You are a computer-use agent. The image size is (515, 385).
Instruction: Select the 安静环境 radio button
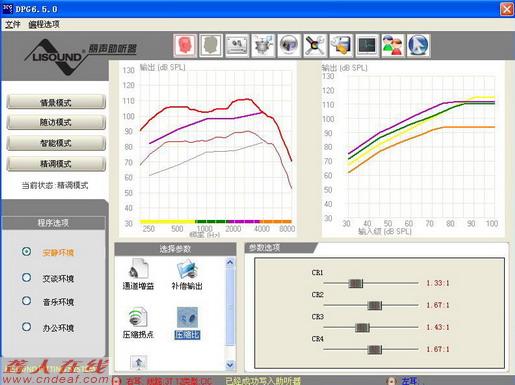[27, 251]
